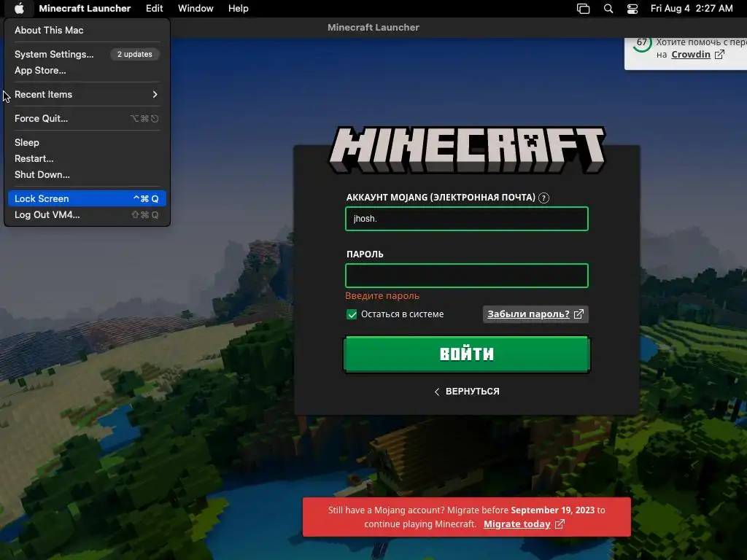747x560 pixels.
Task: Select Lock Screen menu item
Action: tap(87, 198)
